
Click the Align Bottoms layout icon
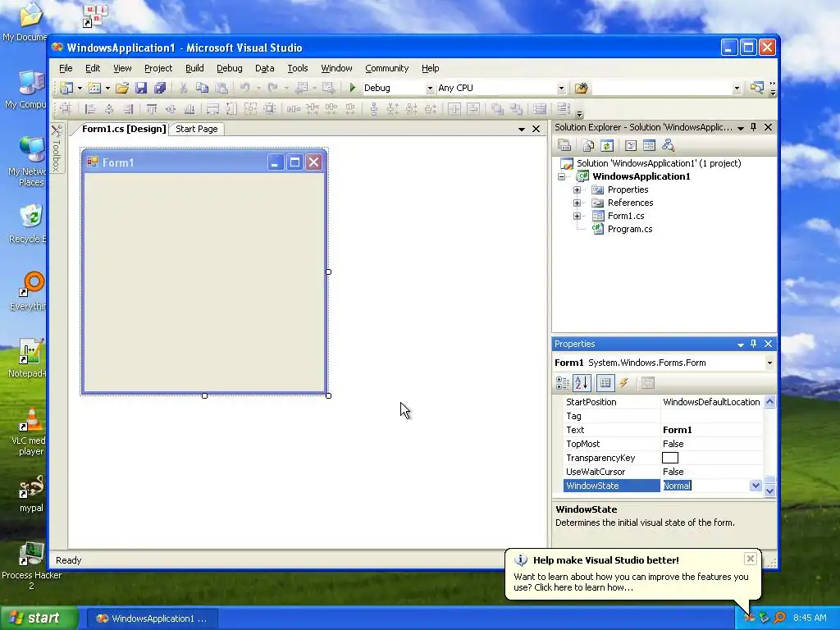coord(189,109)
